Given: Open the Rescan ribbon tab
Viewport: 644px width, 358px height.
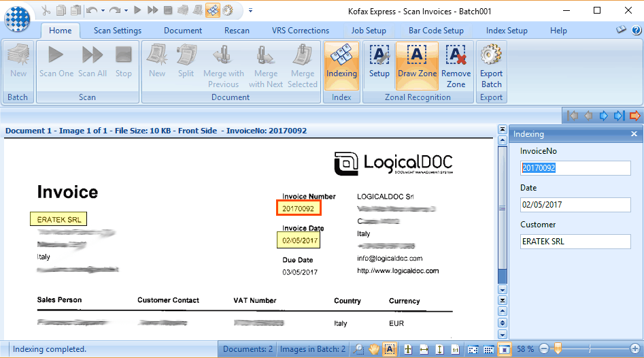Looking at the screenshot, I should point(237,31).
